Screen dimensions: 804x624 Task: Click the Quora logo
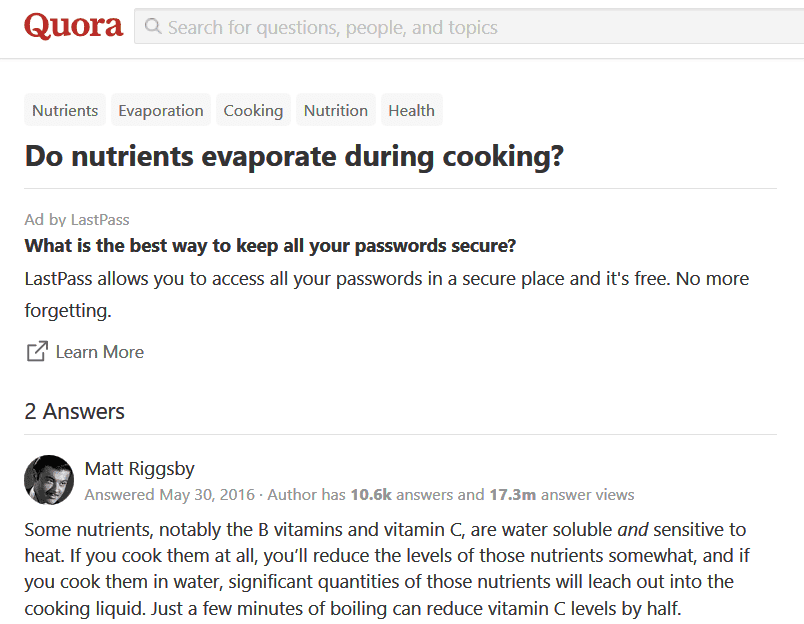pyautogui.click(x=74, y=27)
